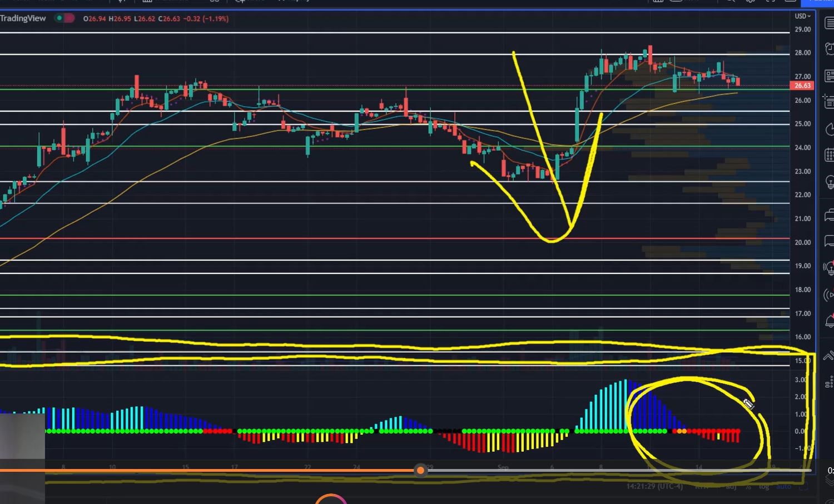Open the Hotlists panel
The width and height of the screenshot is (834, 504).
pyautogui.click(x=828, y=129)
